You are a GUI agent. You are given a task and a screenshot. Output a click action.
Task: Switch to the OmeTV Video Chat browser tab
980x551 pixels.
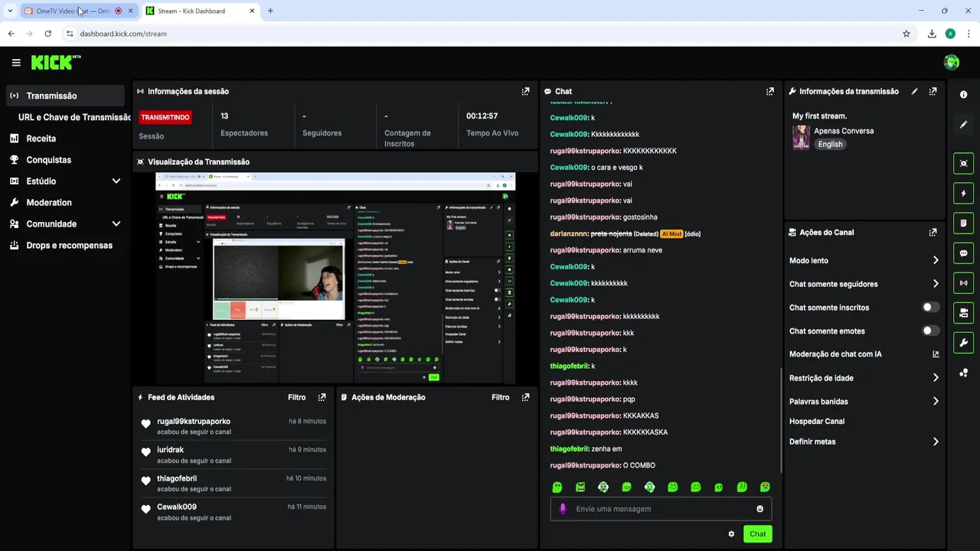point(78,11)
